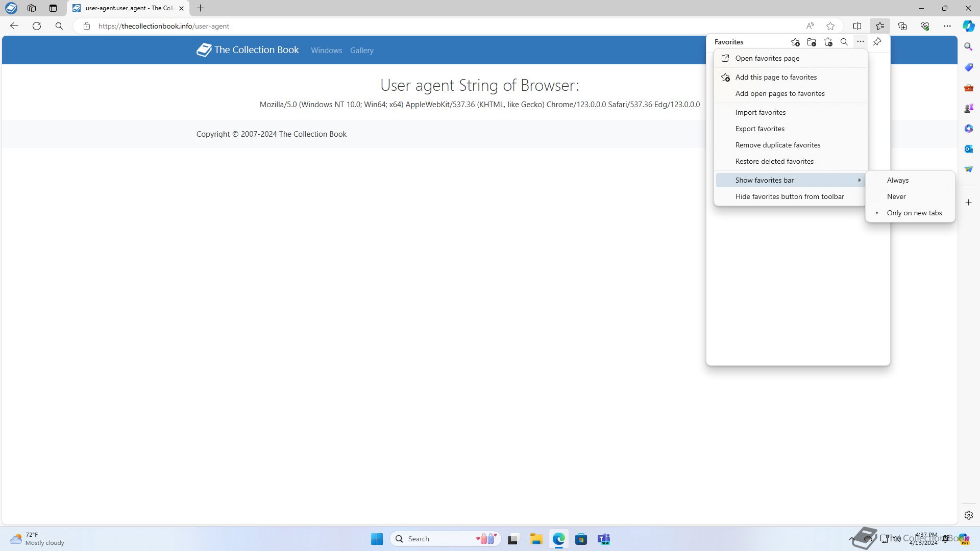Open weather widget Mostly cloudy

click(x=37, y=539)
